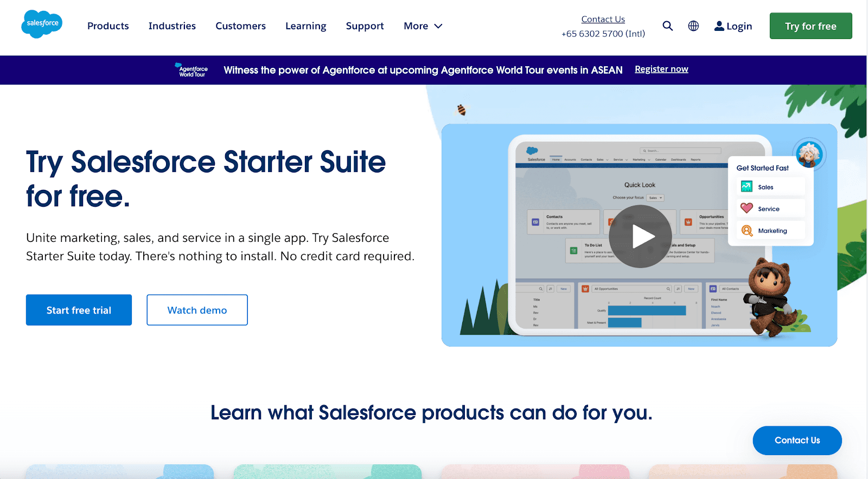This screenshot has width=868, height=479.
Task: Follow the Contact Us header link
Action: click(603, 19)
